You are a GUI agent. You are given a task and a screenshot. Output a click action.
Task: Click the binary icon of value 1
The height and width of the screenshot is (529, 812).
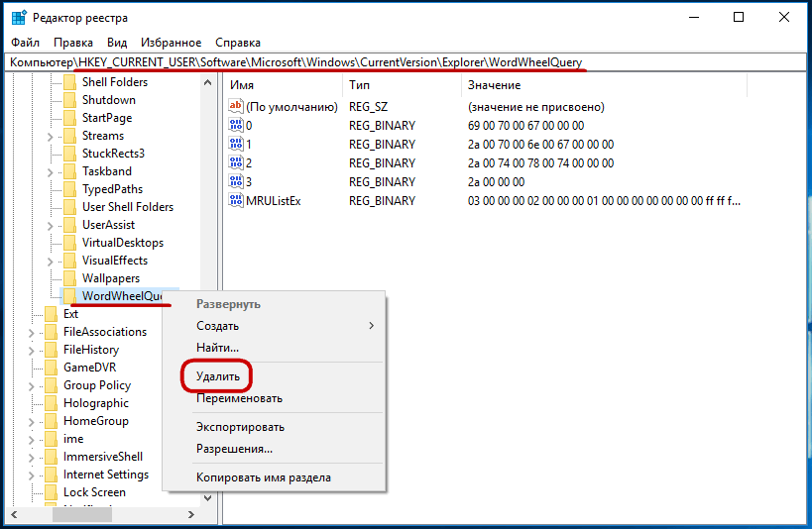pos(236,144)
